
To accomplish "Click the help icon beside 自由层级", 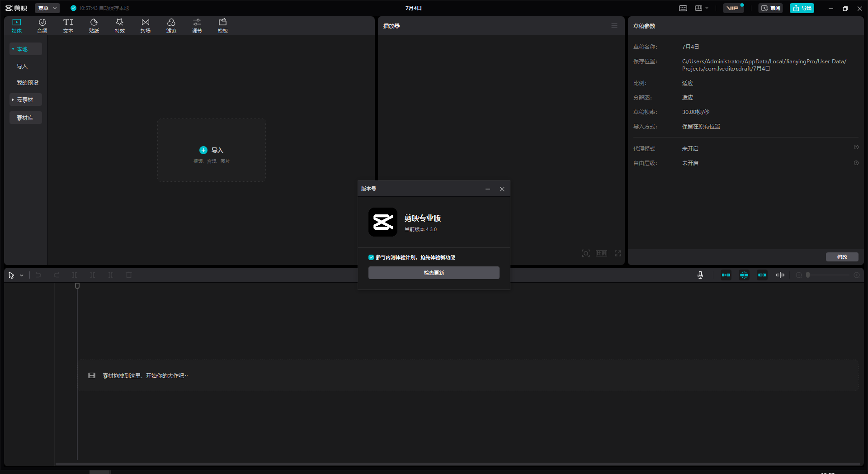I will click(x=856, y=163).
